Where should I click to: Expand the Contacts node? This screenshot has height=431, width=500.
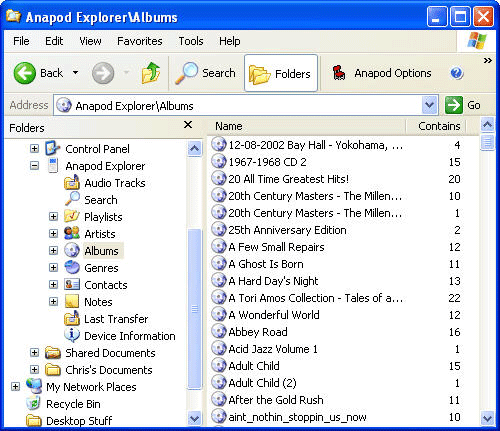(x=53, y=284)
